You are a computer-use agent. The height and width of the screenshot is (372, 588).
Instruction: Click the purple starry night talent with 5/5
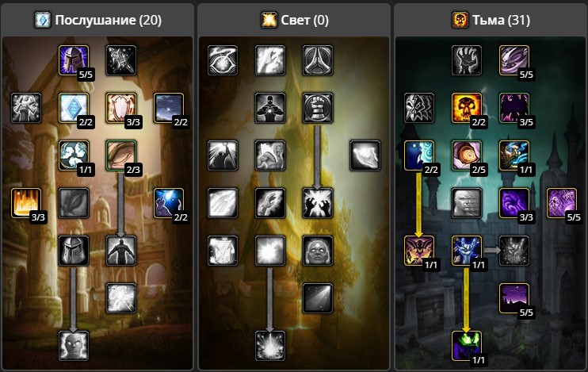[x=514, y=298]
